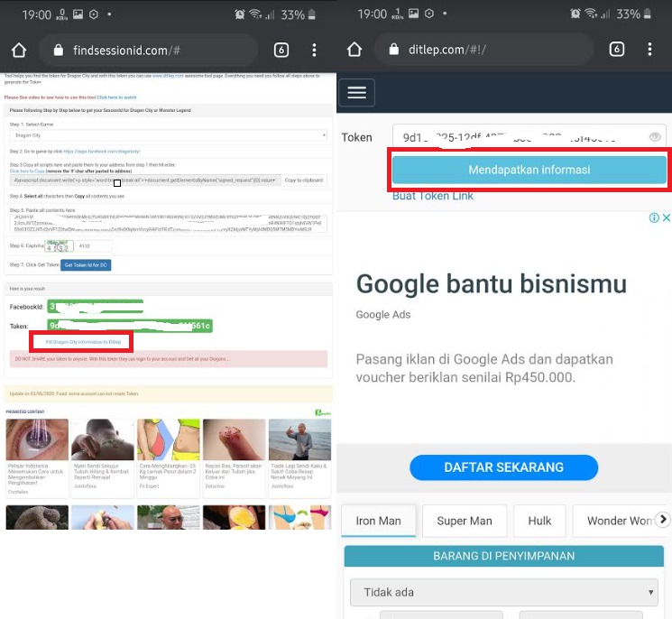
Task: Tap alarm icon in left status bar
Action: pyautogui.click(x=240, y=14)
